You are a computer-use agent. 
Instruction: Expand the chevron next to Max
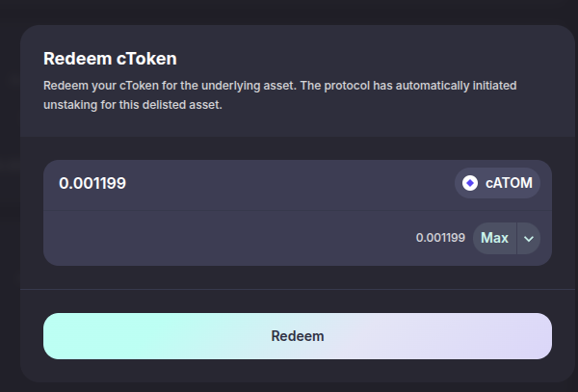529,238
